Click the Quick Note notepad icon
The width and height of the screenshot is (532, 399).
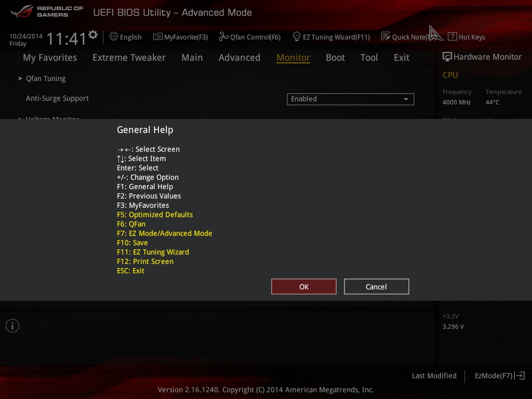385,36
